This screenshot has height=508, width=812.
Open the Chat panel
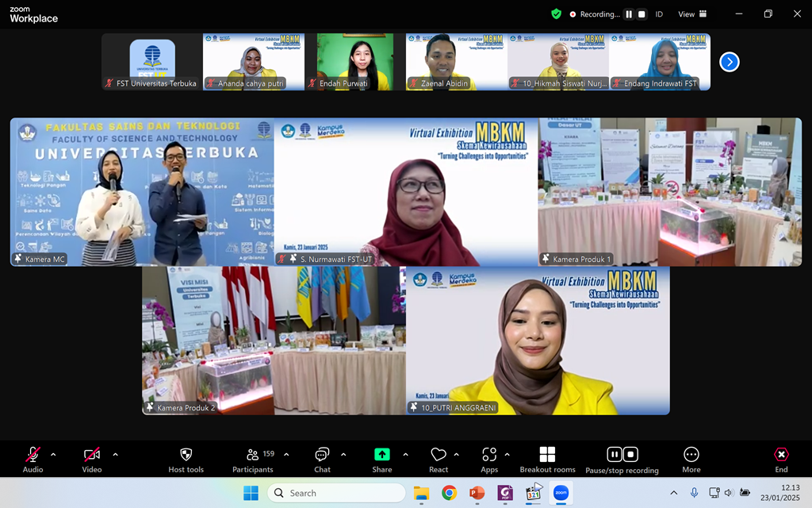(322, 455)
